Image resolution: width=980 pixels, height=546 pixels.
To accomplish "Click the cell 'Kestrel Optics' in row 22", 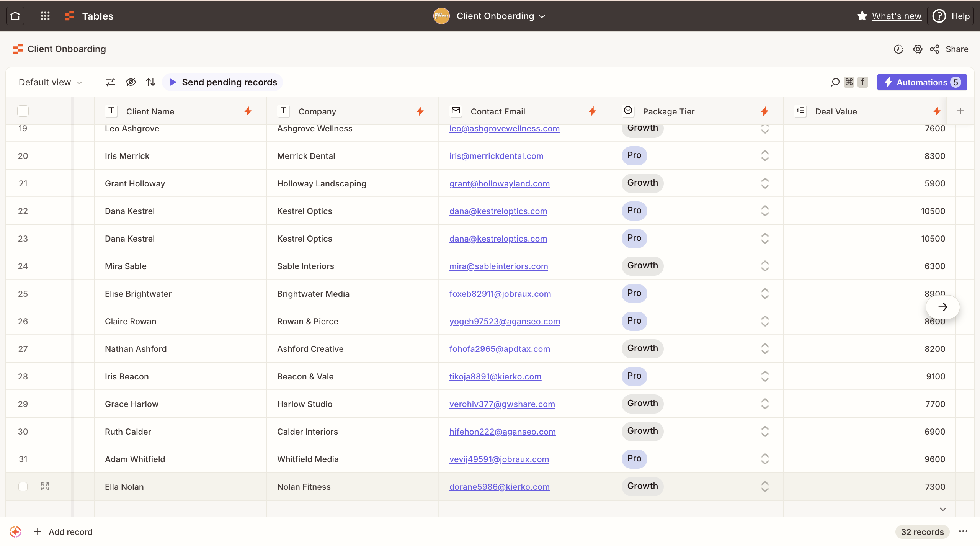I will [x=353, y=211].
